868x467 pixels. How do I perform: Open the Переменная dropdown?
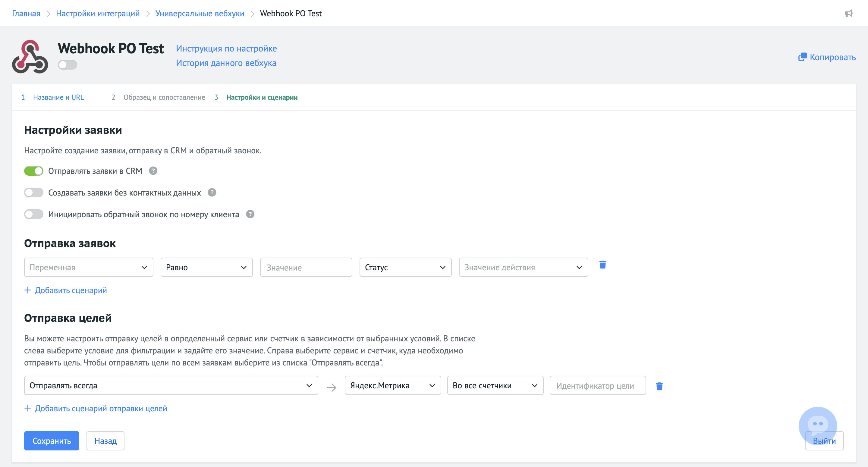(x=89, y=267)
